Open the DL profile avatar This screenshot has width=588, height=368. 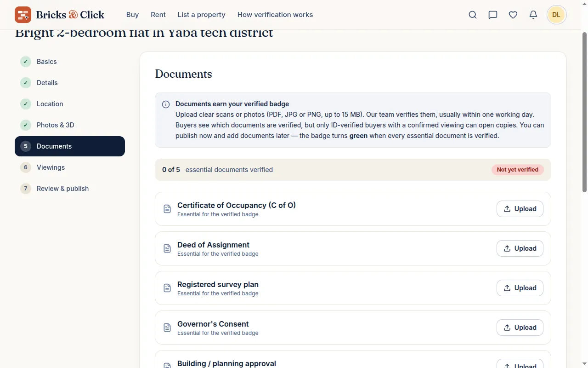(x=556, y=15)
